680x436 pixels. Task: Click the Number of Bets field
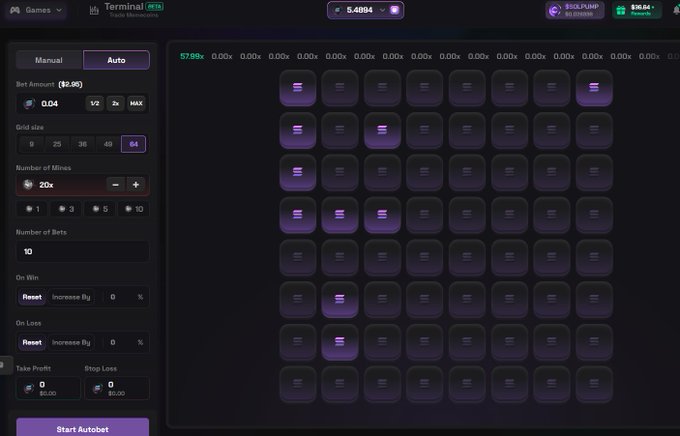pos(82,252)
